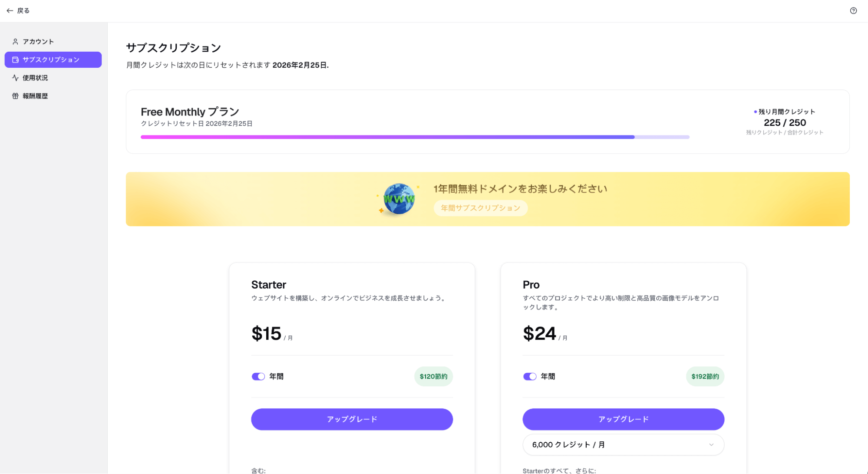Go to the 報酬履歴 section
868x474 pixels.
click(35, 95)
